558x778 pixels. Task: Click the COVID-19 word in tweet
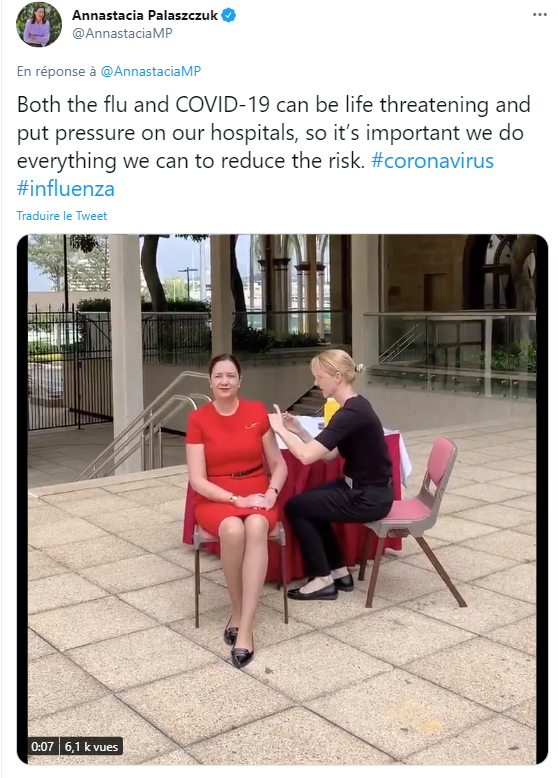point(223,105)
